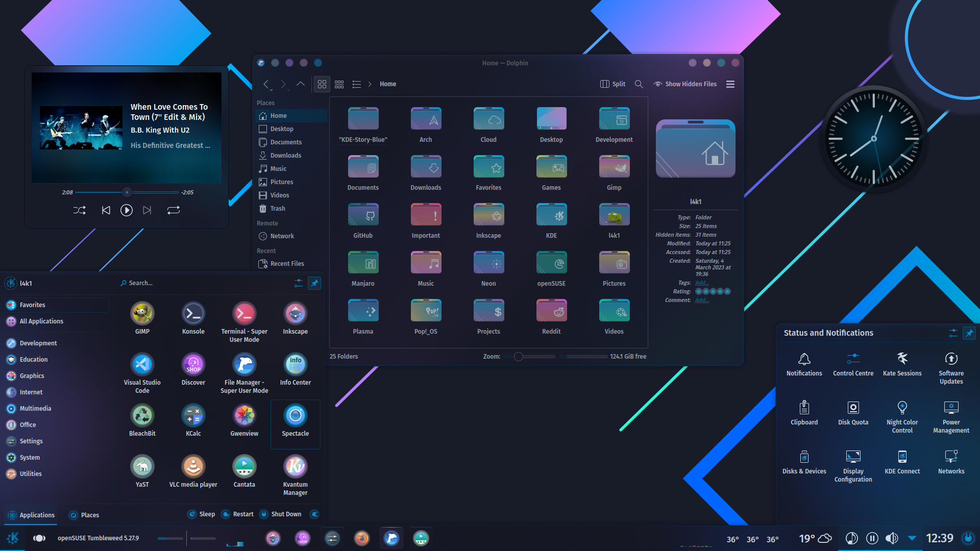
Task: Open launcher configure options icon
Action: pyautogui.click(x=299, y=283)
